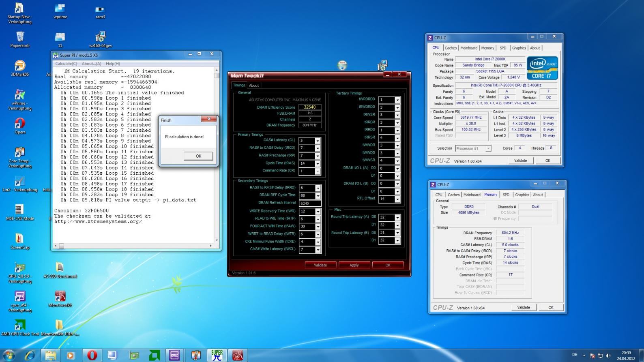Switch to CPU-Z taskbar icon

point(175,356)
